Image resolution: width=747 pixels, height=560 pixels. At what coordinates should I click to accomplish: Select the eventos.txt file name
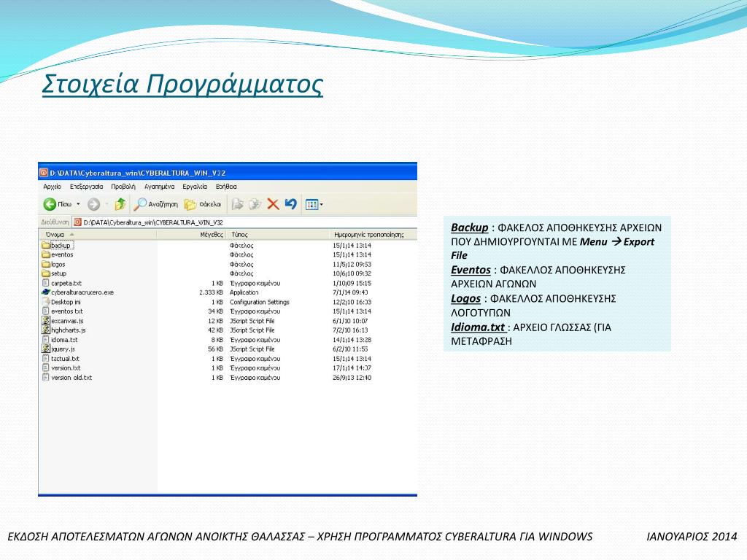(x=67, y=311)
